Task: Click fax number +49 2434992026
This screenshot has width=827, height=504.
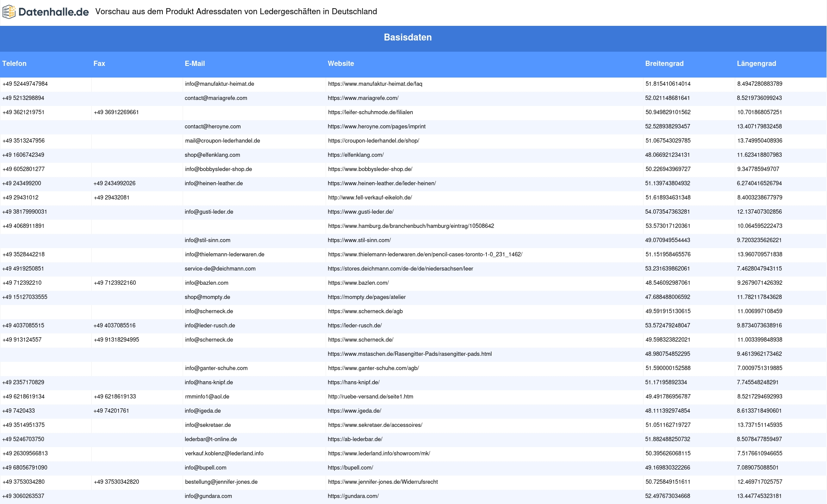Action: pyautogui.click(x=115, y=184)
